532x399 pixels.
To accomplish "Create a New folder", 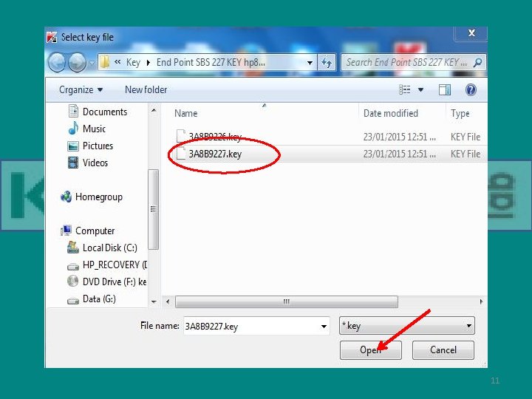I will click(146, 90).
